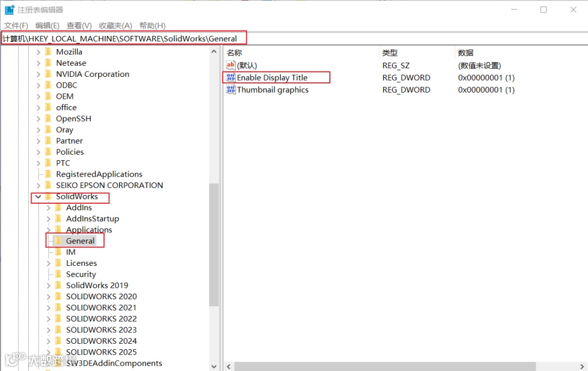The image size is (588, 371).
Task: Expand the Licenses subkey
Action: [x=48, y=263]
